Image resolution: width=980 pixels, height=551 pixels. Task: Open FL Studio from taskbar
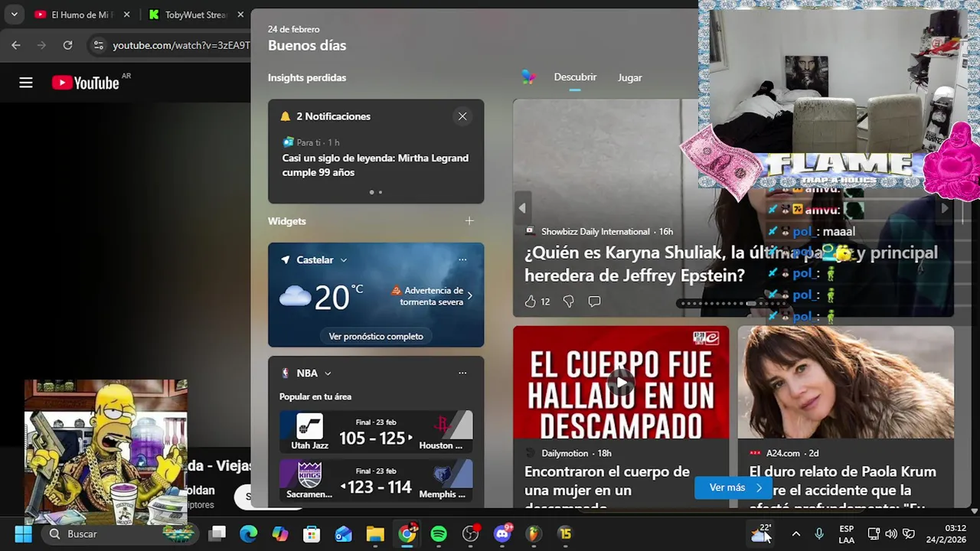pyautogui.click(x=534, y=533)
